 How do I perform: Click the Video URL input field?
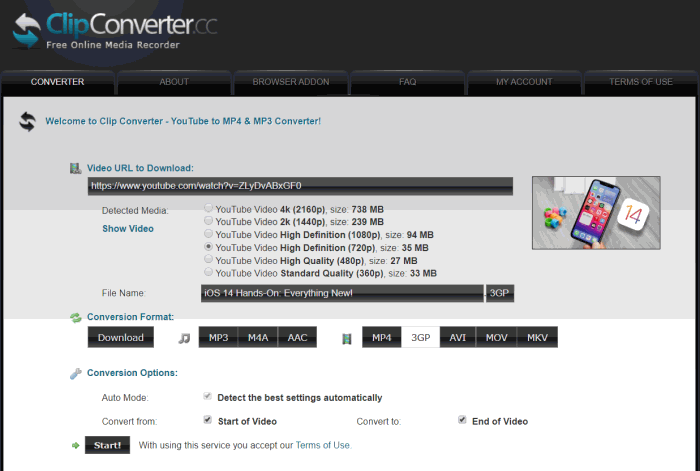coord(300,186)
